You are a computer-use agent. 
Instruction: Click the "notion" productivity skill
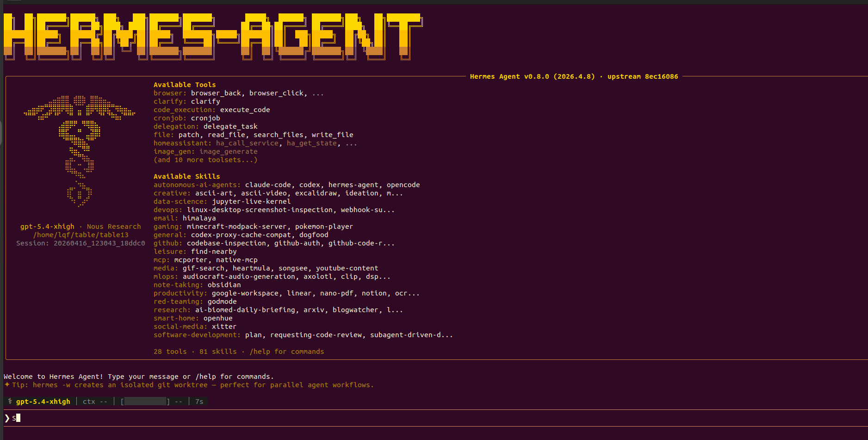374,293
